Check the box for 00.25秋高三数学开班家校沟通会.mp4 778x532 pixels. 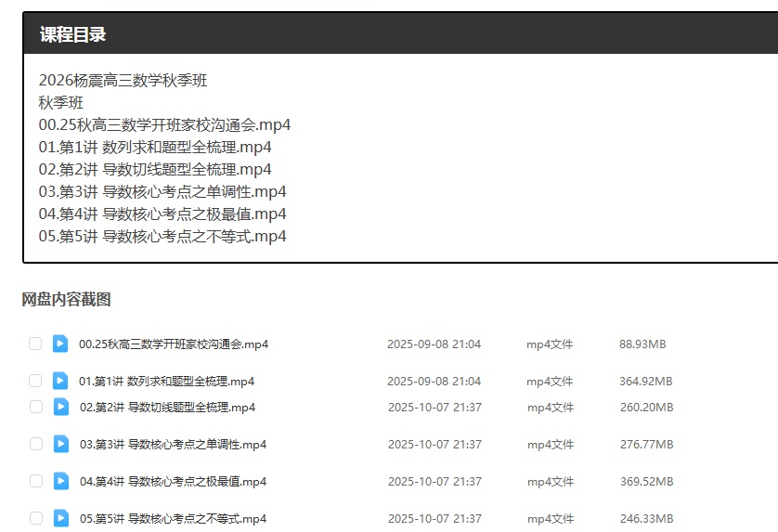35,344
